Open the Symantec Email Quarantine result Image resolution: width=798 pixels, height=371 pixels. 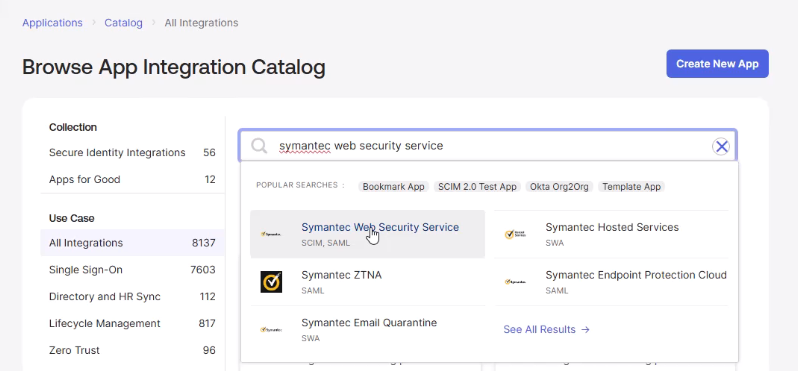pos(367,329)
